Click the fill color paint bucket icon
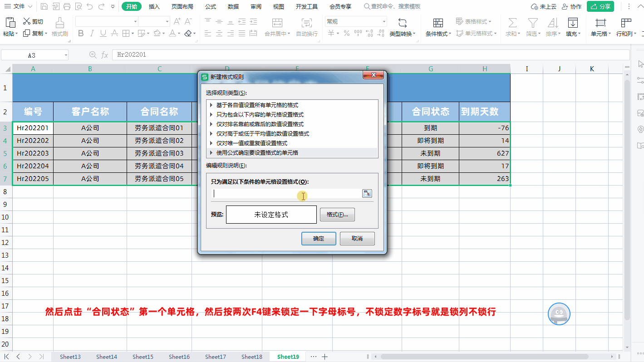The width and height of the screenshot is (644, 362). 157,33
